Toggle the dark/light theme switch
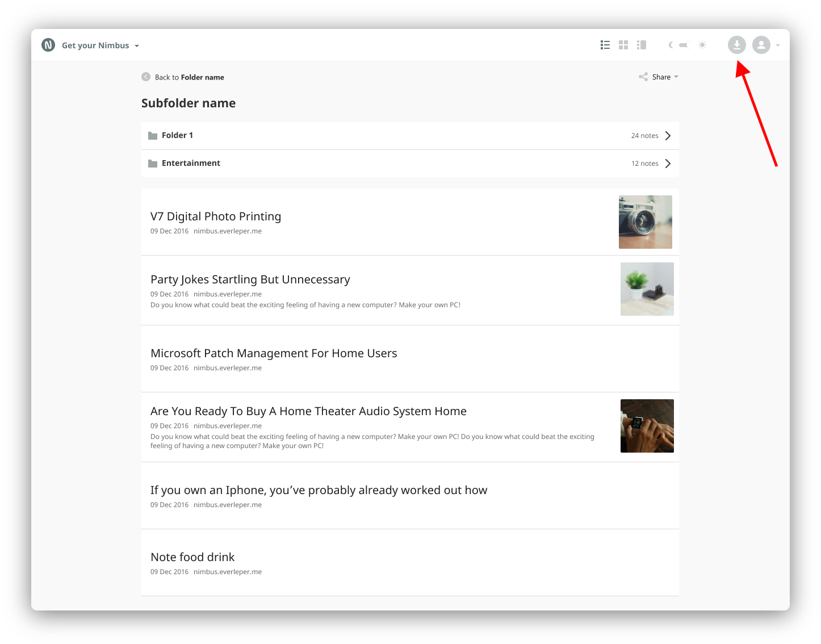 point(684,45)
